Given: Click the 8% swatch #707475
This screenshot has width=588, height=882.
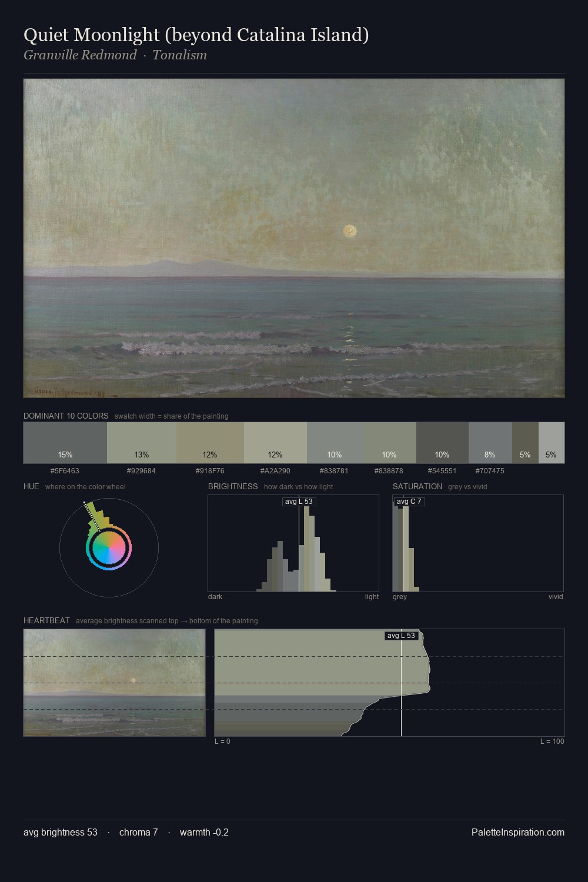Looking at the screenshot, I should pyautogui.click(x=490, y=443).
